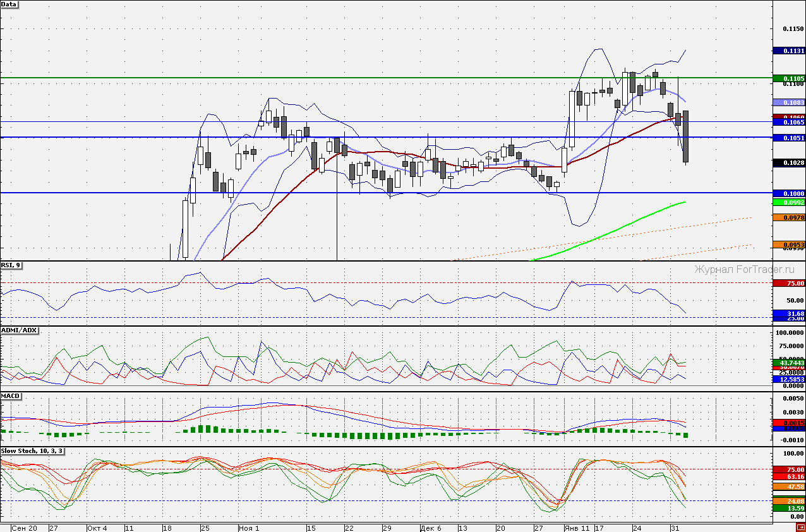
Task: Click the bright green 0.0992 price tag
Action: tap(789, 202)
